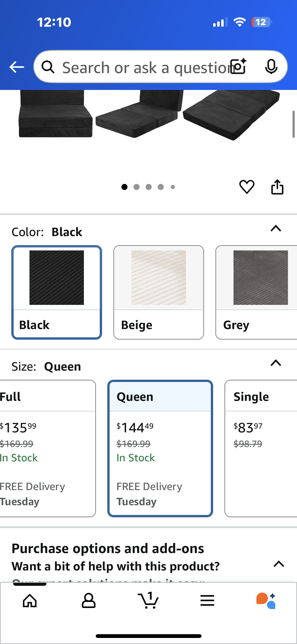The image size is (297, 644).
Task: Open the shopping cart icon
Action: click(x=148, y=601)
